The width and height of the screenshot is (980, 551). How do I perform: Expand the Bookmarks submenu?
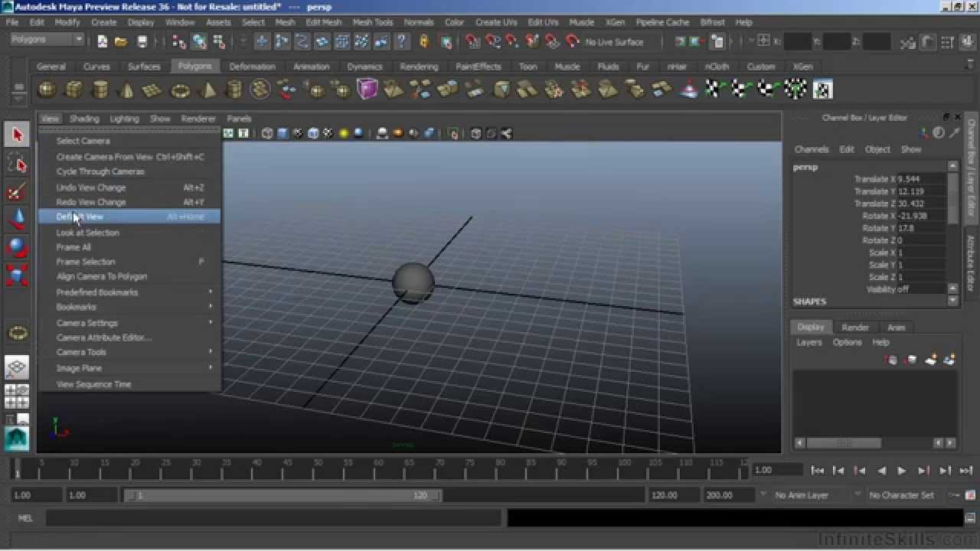(130, 307)
